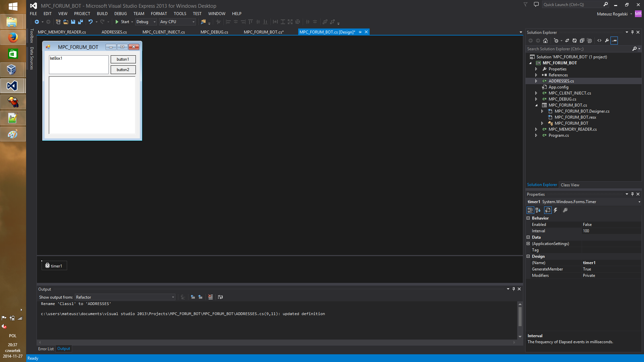The image size is (644, 362).
Task: Toggle Preview Selected Items in Solution Explorer
Action: pos(614,41)
